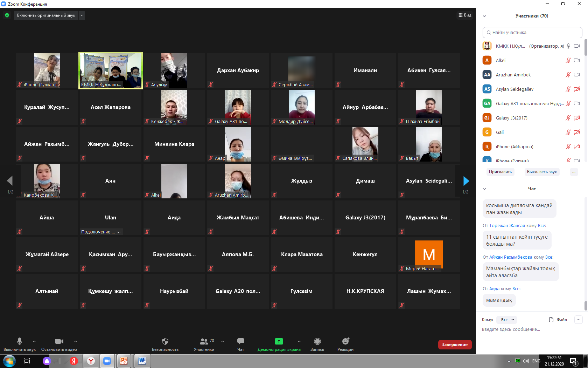Open original sound dropdown arrow

pos(82,15)
